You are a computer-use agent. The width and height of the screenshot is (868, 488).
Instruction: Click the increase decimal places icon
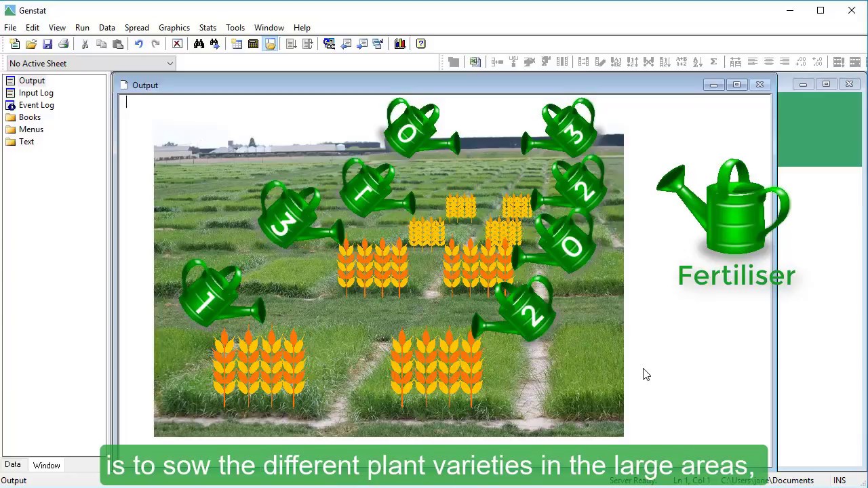pos(801,62)
